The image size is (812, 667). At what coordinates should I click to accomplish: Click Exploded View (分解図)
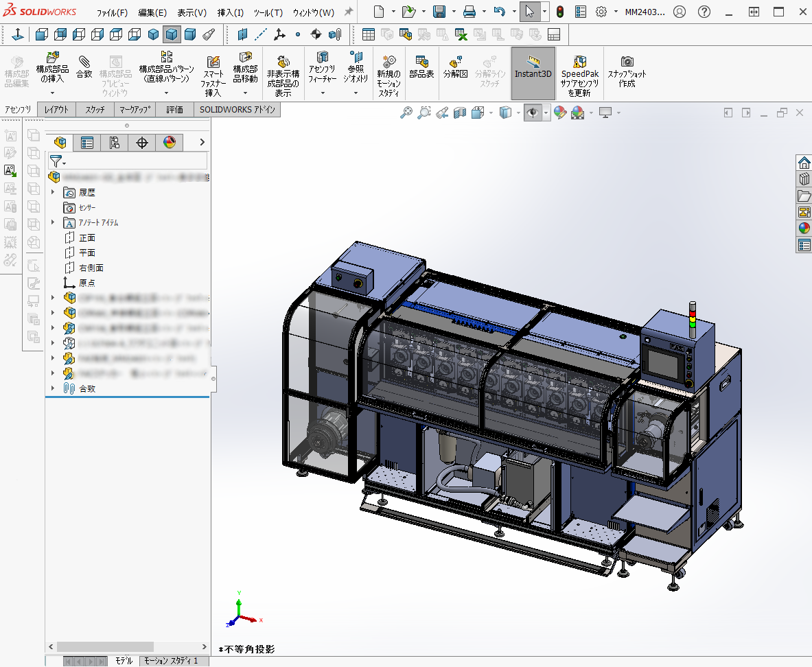[456, 67]
